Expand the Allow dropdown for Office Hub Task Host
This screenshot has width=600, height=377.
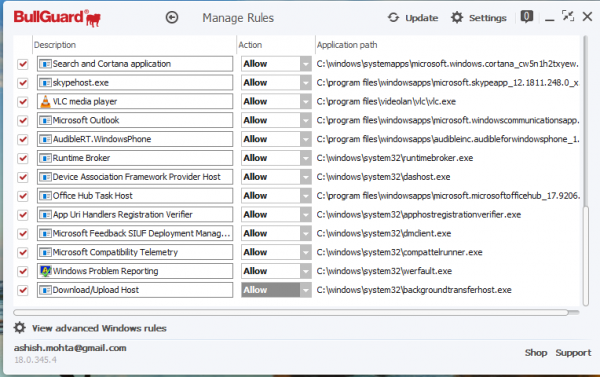(305, 196)
